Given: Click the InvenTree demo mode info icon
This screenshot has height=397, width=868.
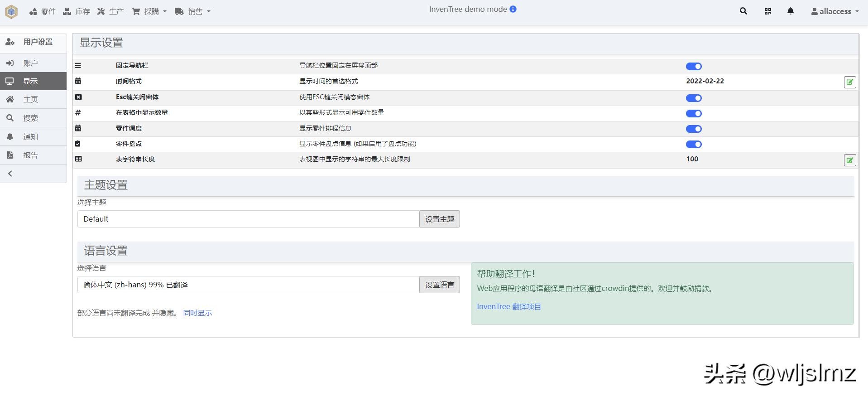Looking at the screenshot, I should click(513, 9).
